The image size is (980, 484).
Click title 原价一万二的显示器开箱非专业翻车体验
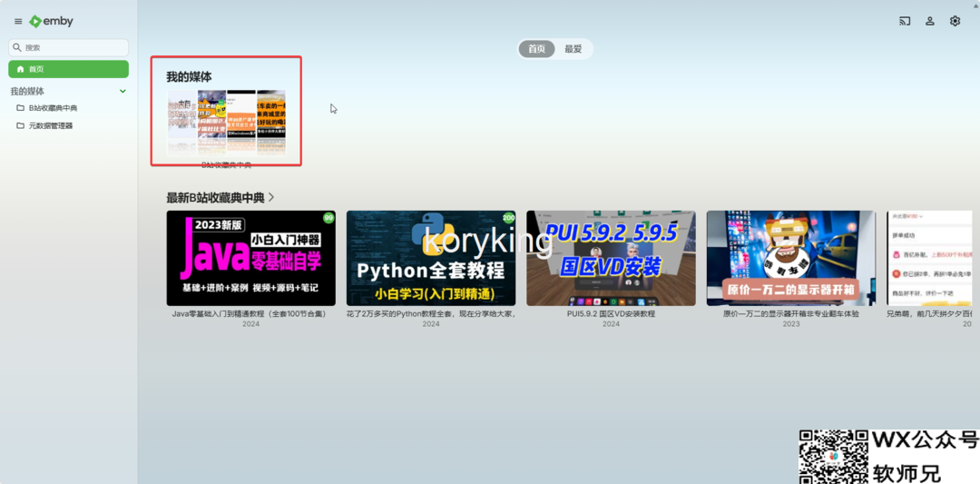click(791, 314)
